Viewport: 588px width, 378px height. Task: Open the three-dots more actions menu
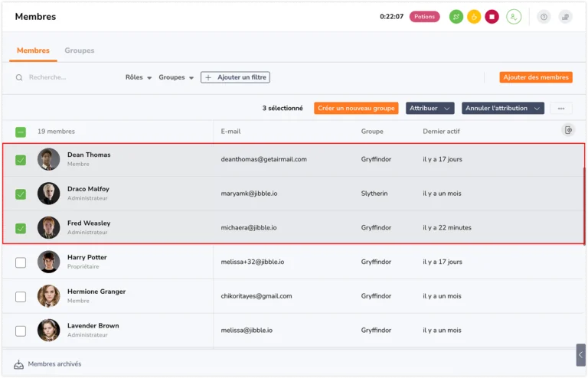(x=561, y=108)
